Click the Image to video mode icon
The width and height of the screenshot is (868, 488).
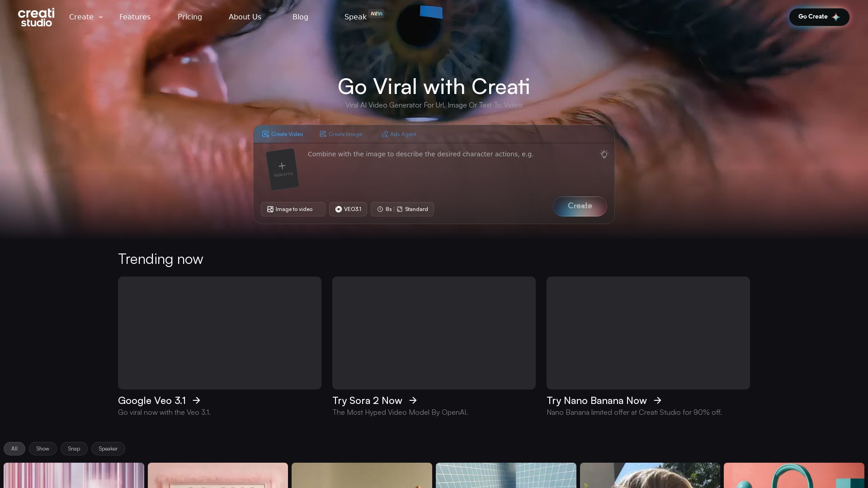[270, 209]
